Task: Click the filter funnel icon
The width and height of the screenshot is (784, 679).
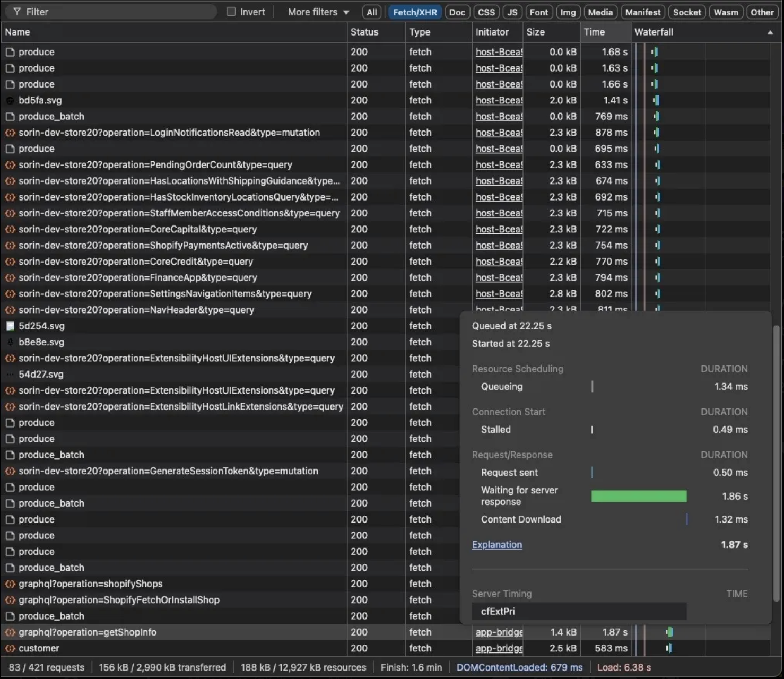Action: click(x=17, y=12)
